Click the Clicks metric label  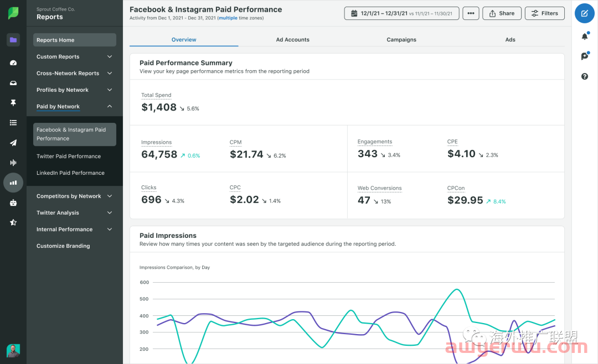coord(149,188)
